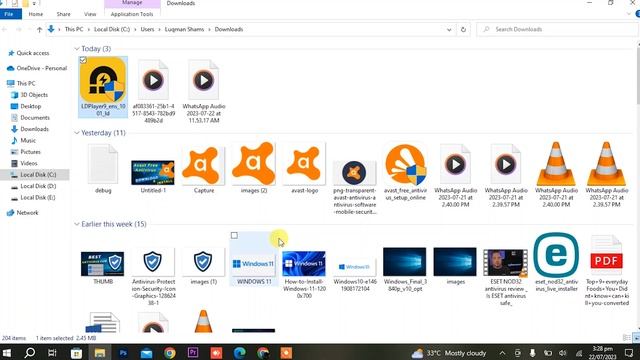Toggle the checkbox on LDPlayer9 file
Image resolution: width=640 pixels, height=360 pixels.
click(83, 60)
